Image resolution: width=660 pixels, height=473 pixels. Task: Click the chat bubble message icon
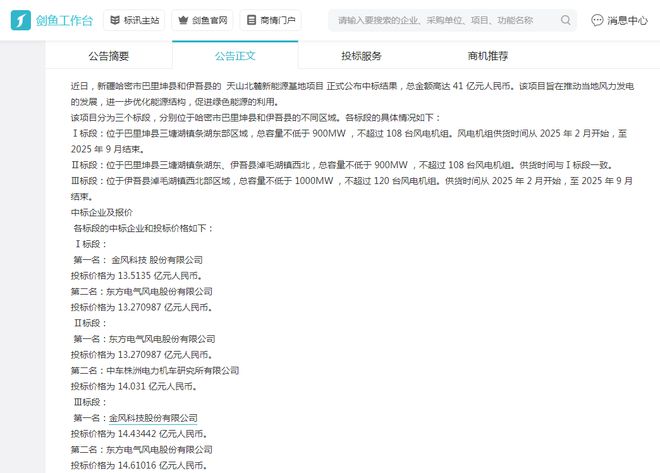597,20
